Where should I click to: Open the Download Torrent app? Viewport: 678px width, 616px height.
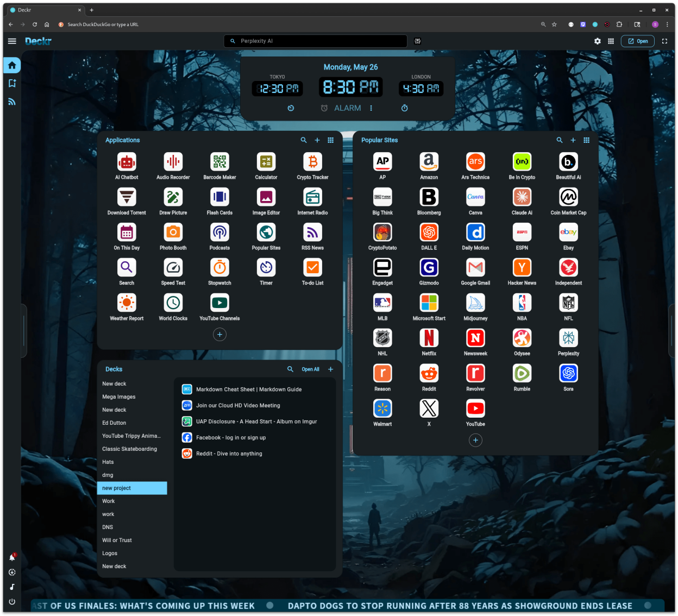pos(127,197)
